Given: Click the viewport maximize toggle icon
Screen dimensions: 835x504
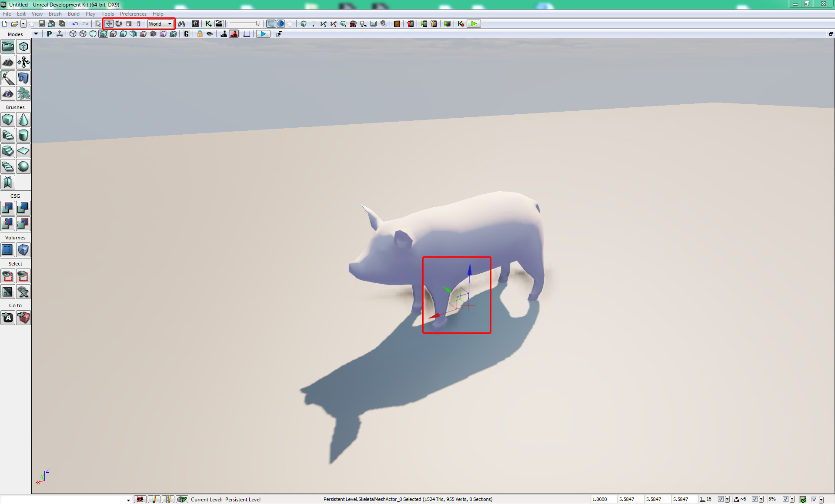Looking at the screenshot, I should 831,34.
